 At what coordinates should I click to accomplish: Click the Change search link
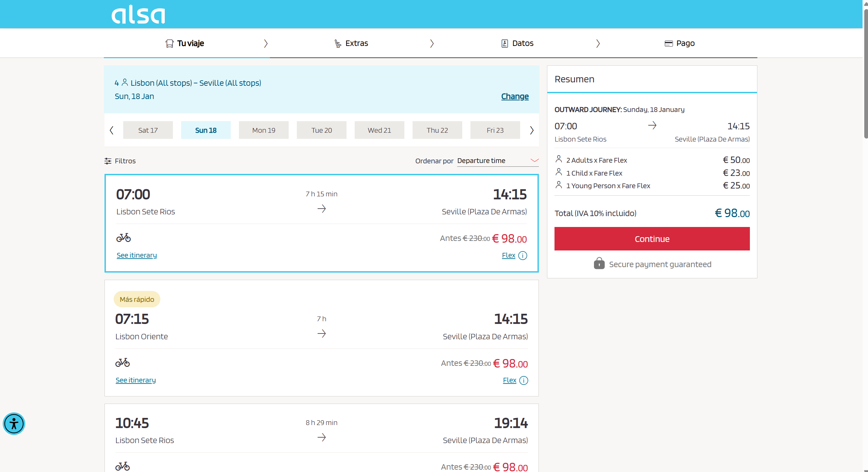point(515,96)
